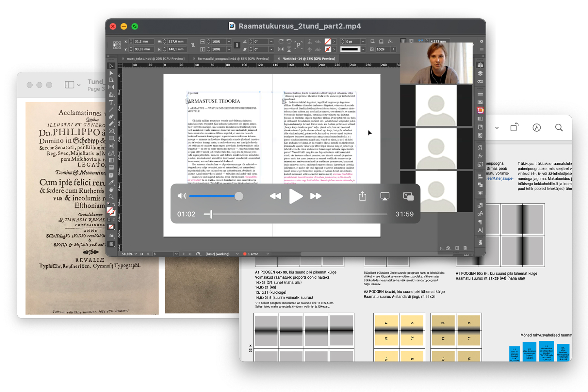Screen dimensions: 588x392
Task: Click the height field 140,1 mm
Action: [177, 49]
